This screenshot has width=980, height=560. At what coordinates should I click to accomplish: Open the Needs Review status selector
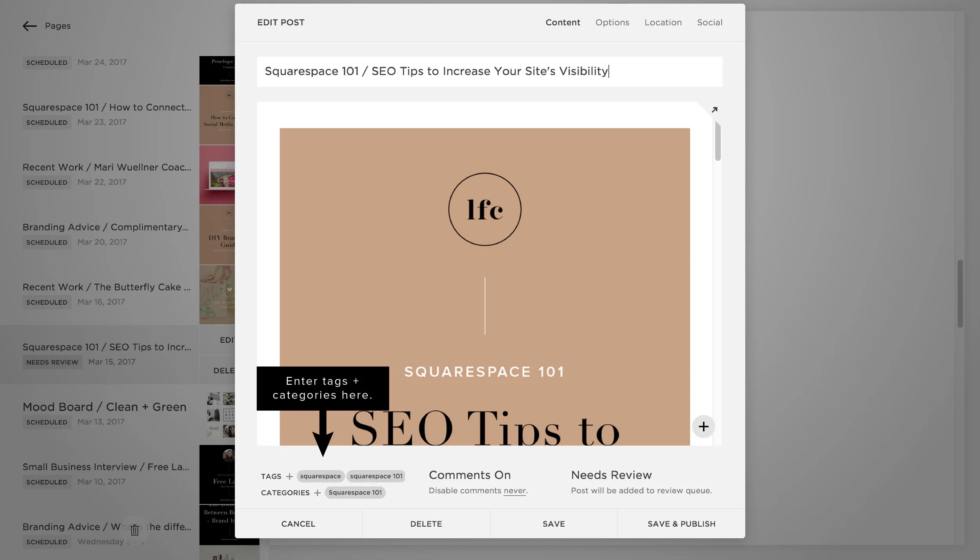point(611,475)
